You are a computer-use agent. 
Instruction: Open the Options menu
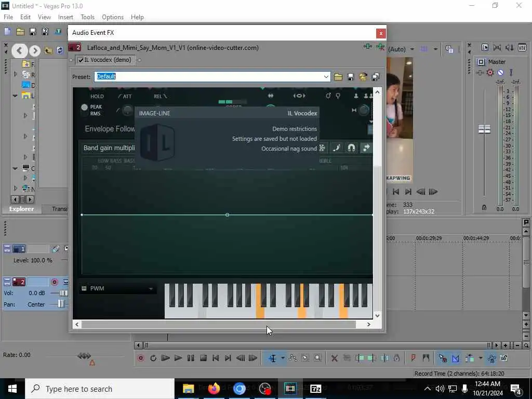point(113,17)
